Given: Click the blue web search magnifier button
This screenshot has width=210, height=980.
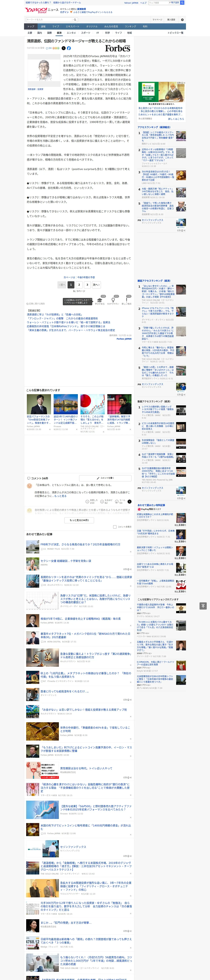Looking at the screenshot, I should [x=182, y=3].
